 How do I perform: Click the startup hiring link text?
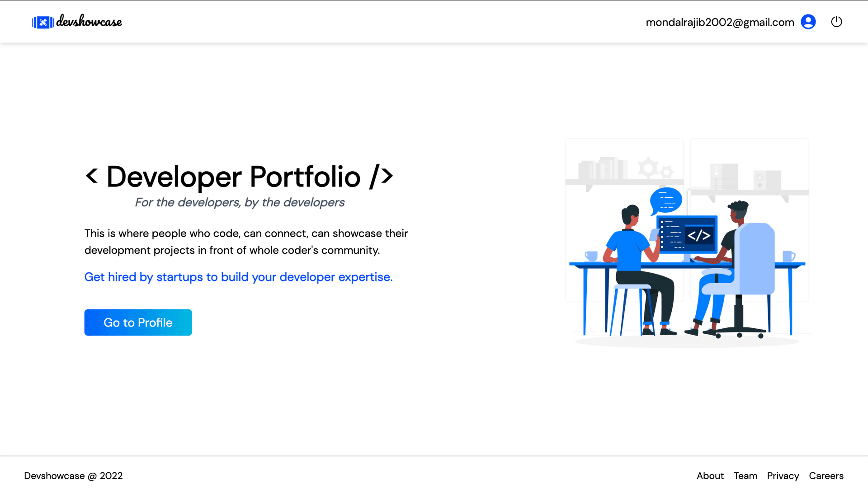(x=238, y=276)
